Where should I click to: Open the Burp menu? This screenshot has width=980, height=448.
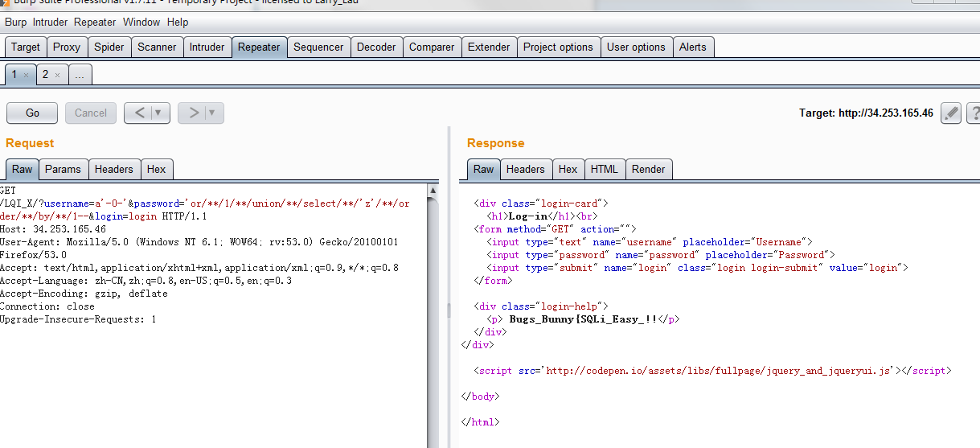[x=16, y=22]
